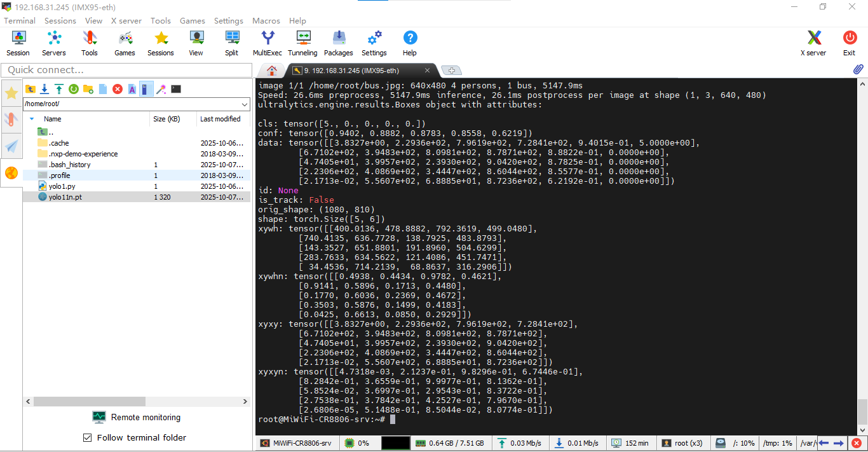
Task: Toggle the SFTP toolbar blue panel button
Action: [146, 89]
